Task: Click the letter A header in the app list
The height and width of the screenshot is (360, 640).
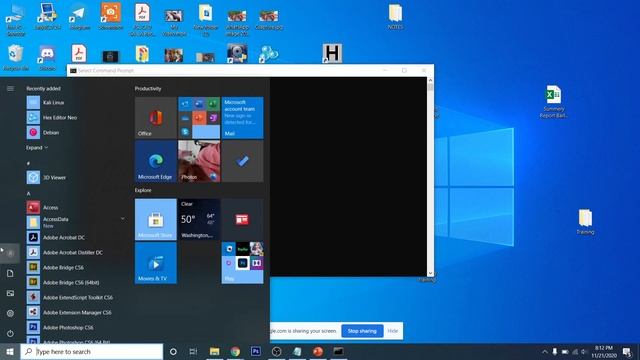Action: tap(29, 193)
